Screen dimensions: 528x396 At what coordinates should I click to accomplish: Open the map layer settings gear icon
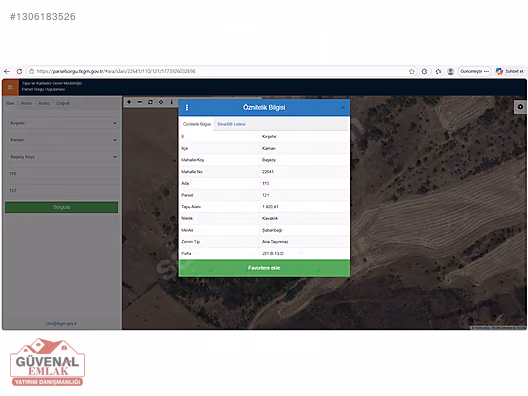point(520,107)
